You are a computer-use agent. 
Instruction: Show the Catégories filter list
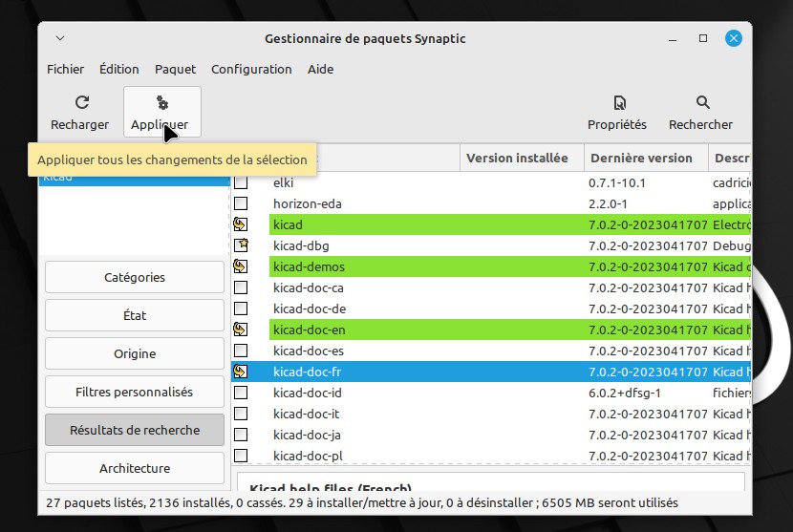pyautogui.click(x=135, y=277)
